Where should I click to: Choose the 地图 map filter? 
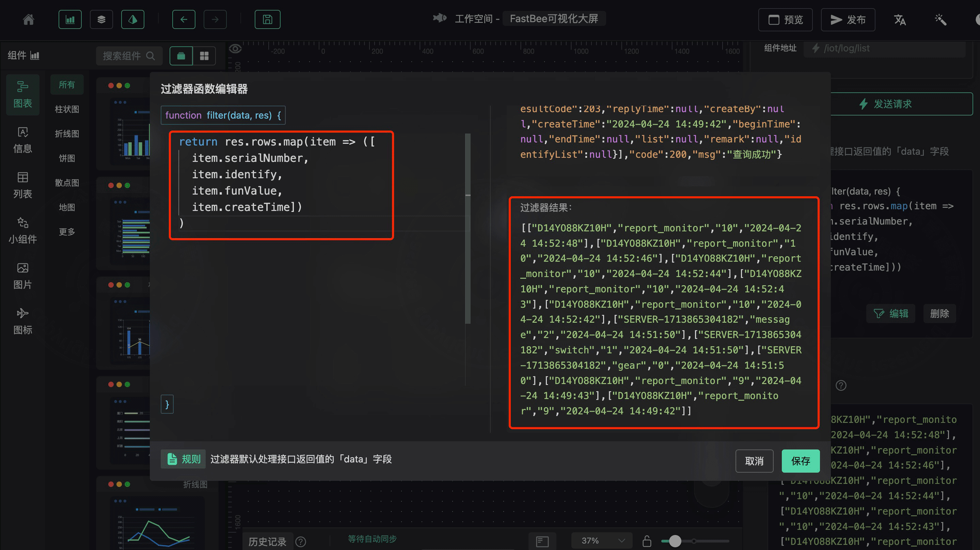coord(67,208)
